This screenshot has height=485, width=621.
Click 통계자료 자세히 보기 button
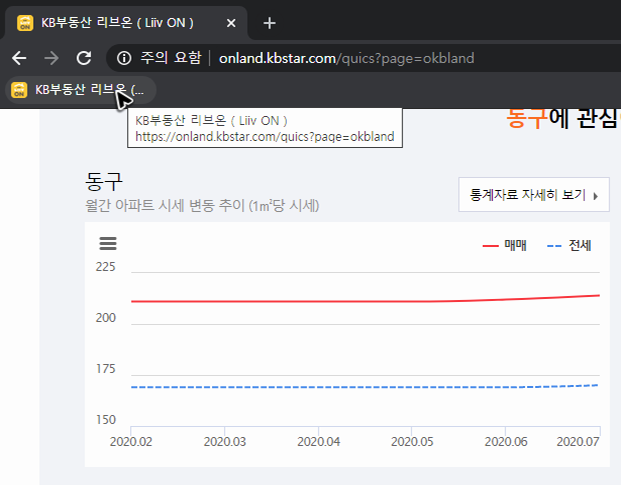click(x=533, y=194)
